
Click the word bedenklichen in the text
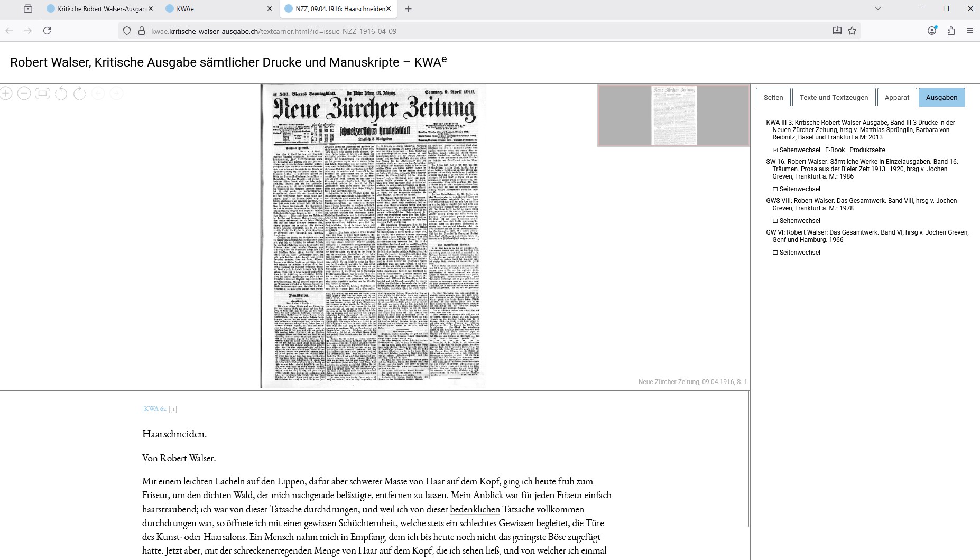[474, 509]
